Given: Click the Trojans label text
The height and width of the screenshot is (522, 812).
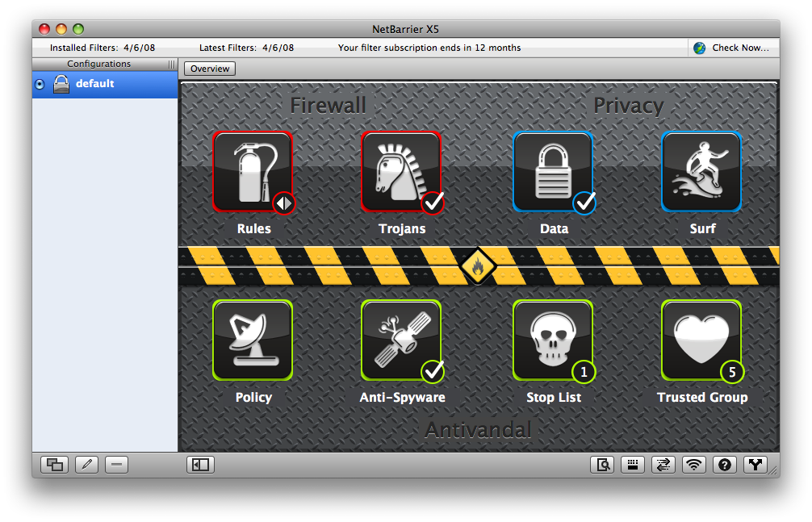Looking at the screenshot, I should tap(402, 228).
